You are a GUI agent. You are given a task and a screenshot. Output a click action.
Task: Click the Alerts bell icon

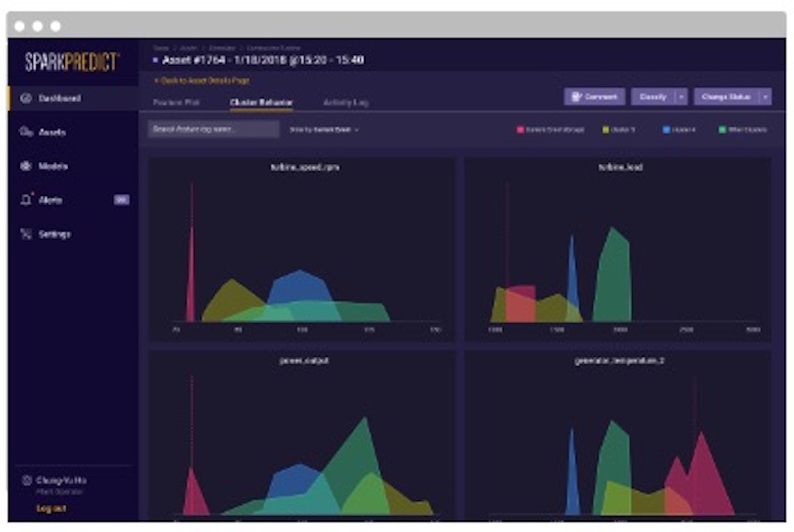(26, 200)
